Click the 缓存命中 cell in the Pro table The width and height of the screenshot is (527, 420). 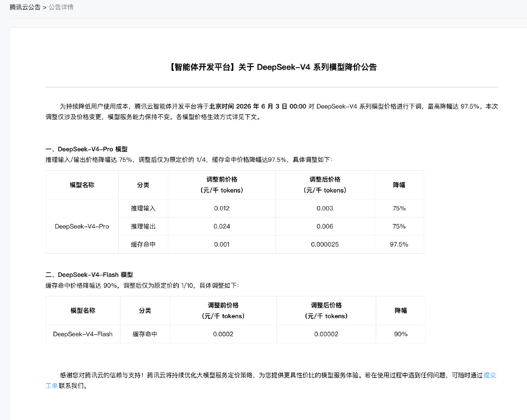pos(143,245)
